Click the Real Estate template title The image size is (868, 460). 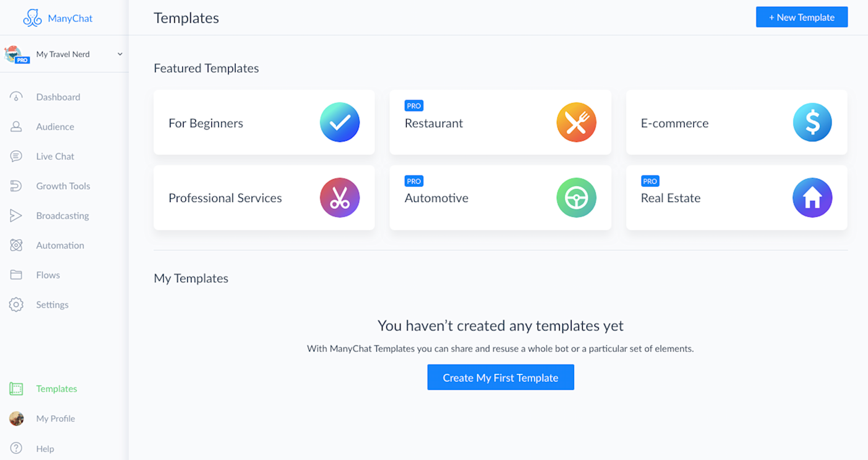[x=671, y=198]
